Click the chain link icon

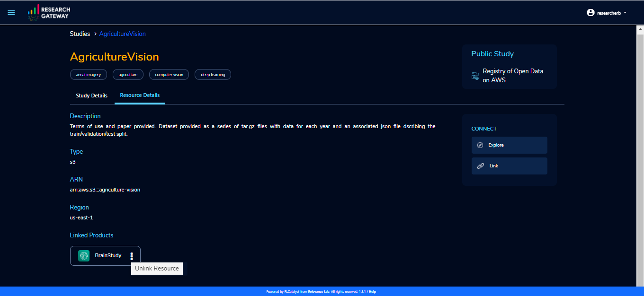point(481,166)
